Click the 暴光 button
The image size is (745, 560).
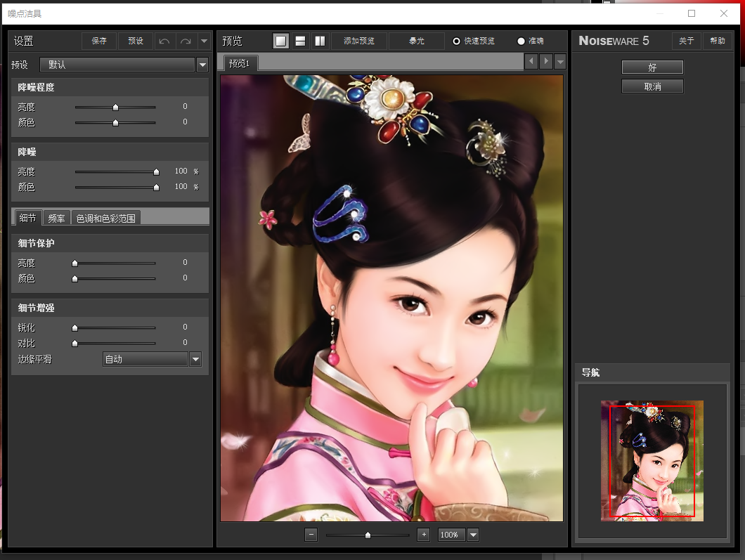[x=417, y=41]
